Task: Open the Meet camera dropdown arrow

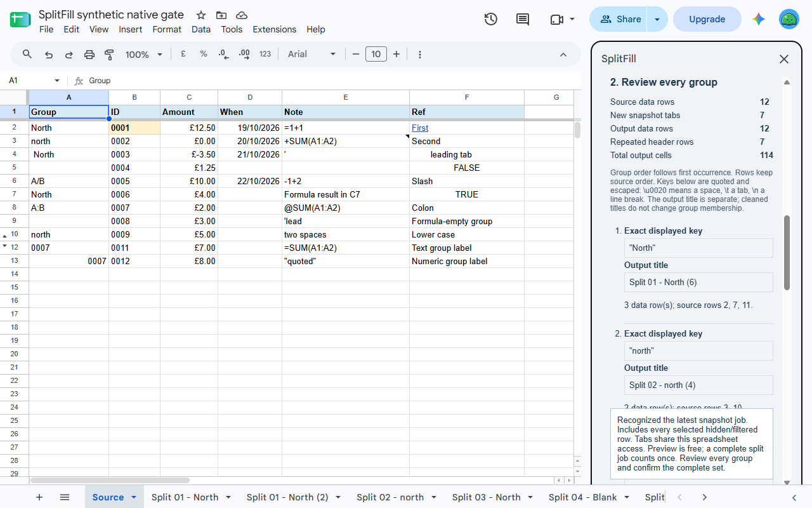Action: (572, 19)
